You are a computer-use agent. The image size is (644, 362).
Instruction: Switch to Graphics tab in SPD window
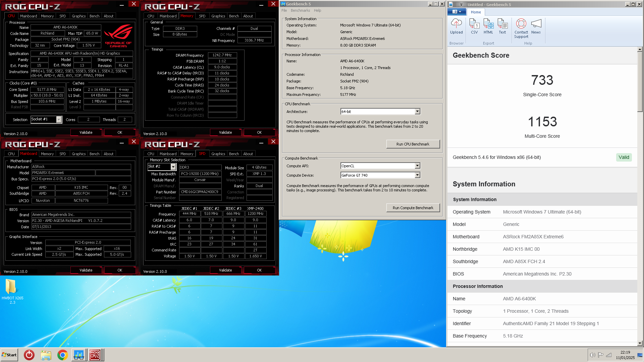coord(218,154)
